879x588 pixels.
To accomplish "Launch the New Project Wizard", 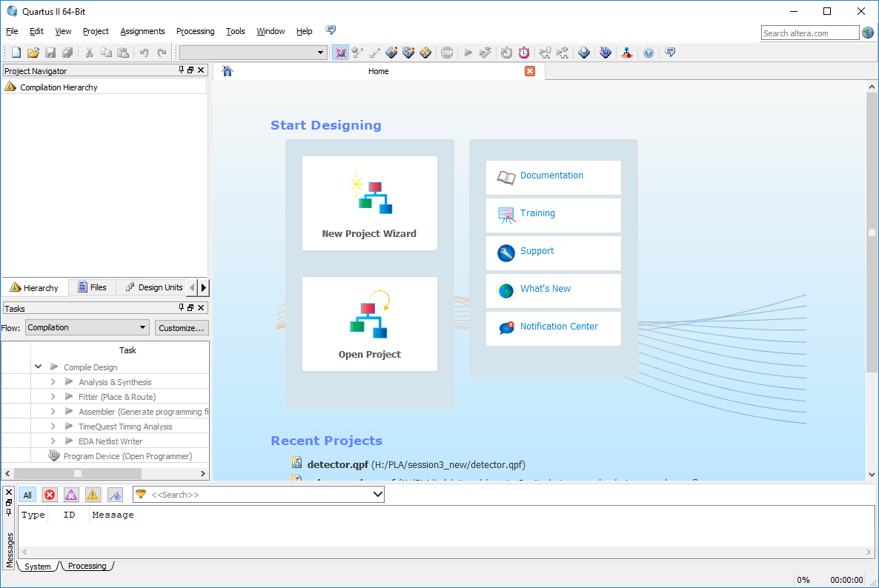I will click(369, 203).
